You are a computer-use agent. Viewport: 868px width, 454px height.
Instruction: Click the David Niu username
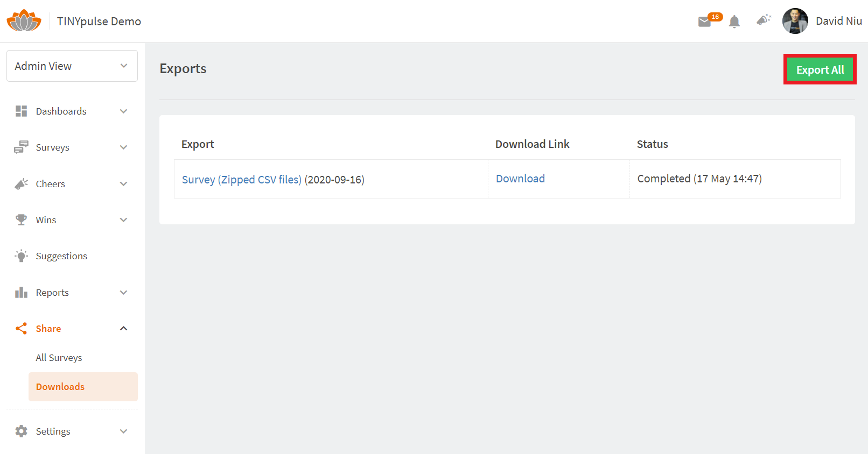pos(838,21)
